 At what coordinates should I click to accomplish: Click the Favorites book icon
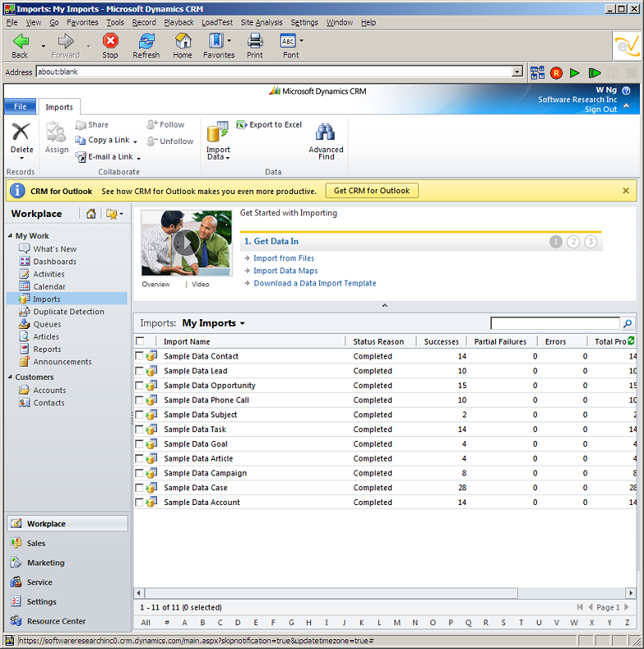[x=216, y=41]
